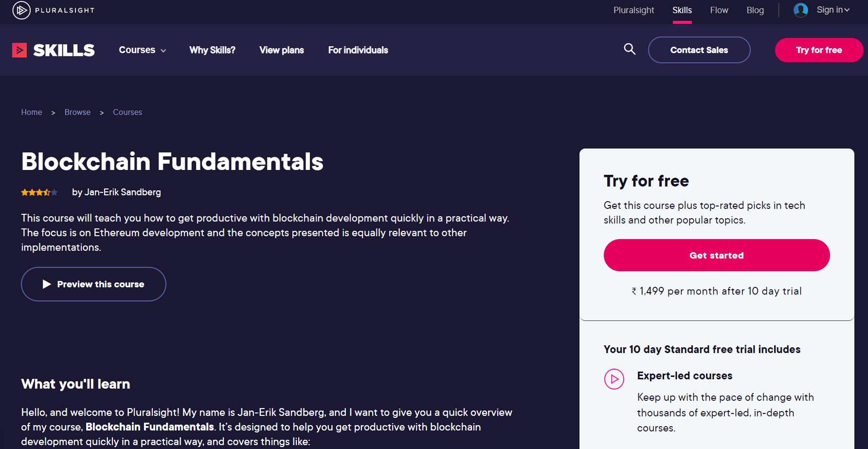Select the Blog item in the top navigation
868x449 pixels.
pos(755,10)
